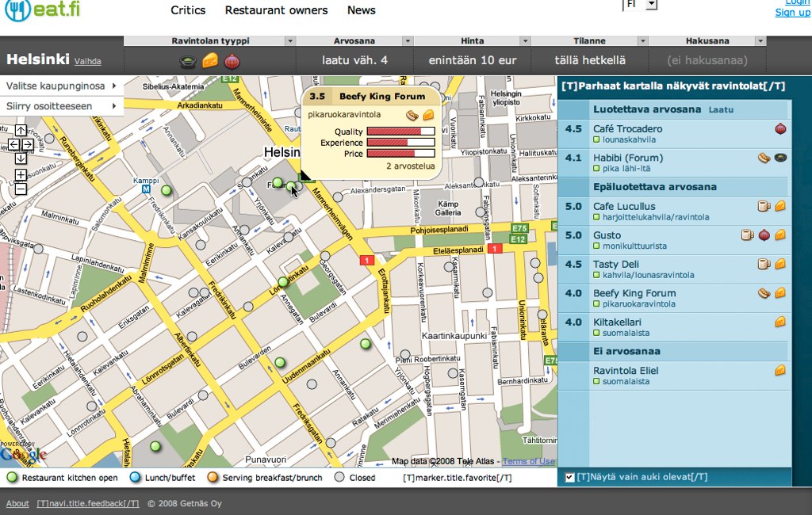
Task: Click the Valhda link next to Helsinki
Action: [x=87, y=61]
